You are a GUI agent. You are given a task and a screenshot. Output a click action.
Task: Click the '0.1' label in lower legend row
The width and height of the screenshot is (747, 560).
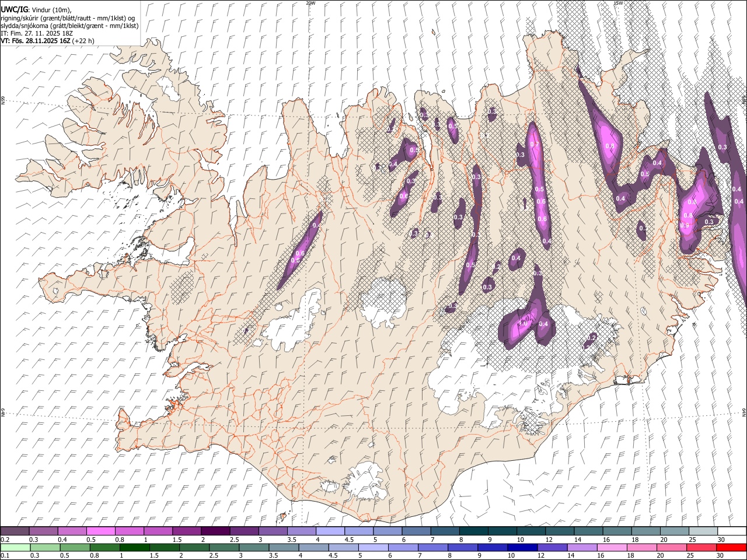click(x=5, y=556)
